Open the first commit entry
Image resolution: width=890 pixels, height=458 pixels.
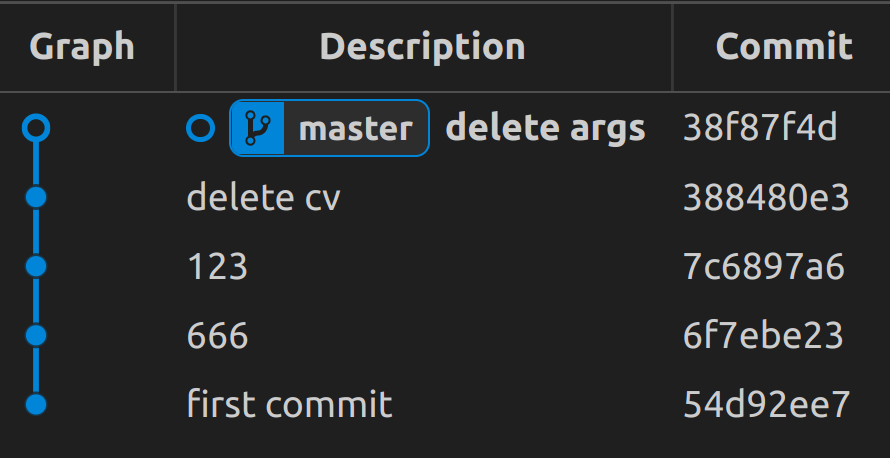pos(289,405)
